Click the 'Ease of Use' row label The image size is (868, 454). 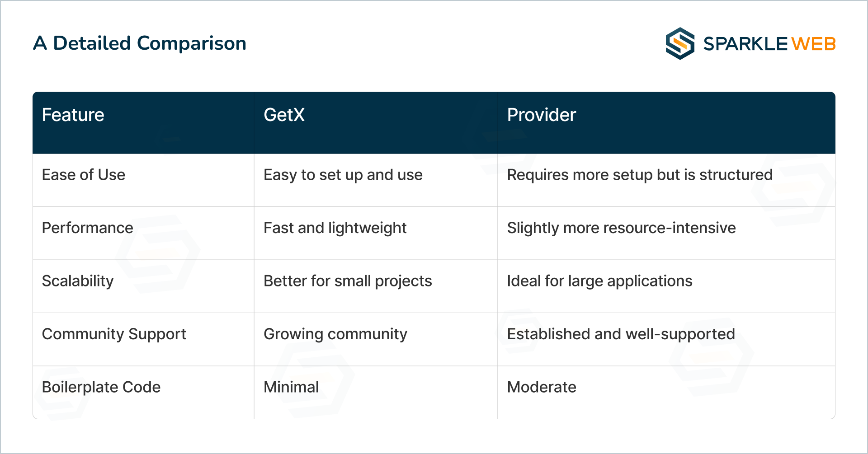84,175
